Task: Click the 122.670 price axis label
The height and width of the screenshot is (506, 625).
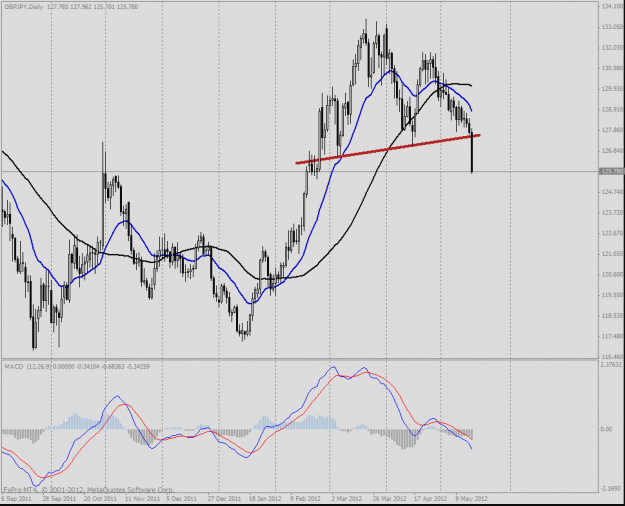Action: pyautogui.click(x=612, y=233)
